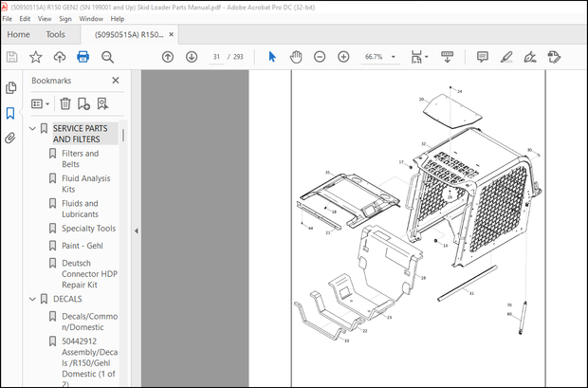Add a comment sticky note
Viewport: 588px width, 388px height.
pos(482,57)
